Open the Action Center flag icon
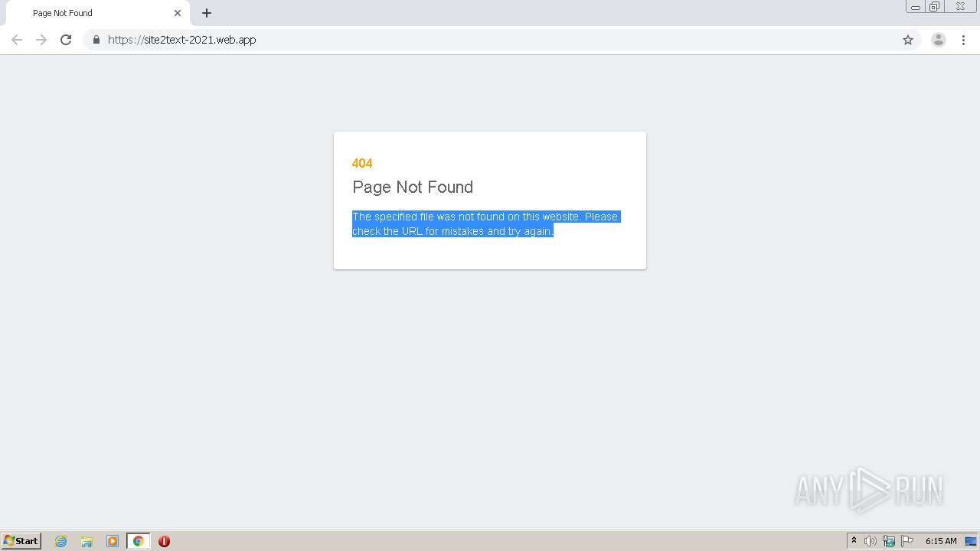Image resolution: width=980 pixels, height=551 pixels. pyautogui.click(x=907, y=541)
